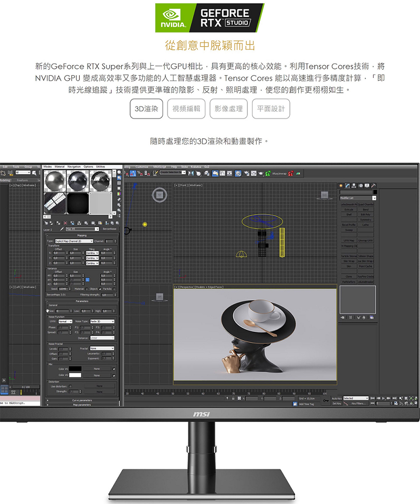Apply the Extrude modifier button
The image size is (420, 504).
tap(349, 209)
